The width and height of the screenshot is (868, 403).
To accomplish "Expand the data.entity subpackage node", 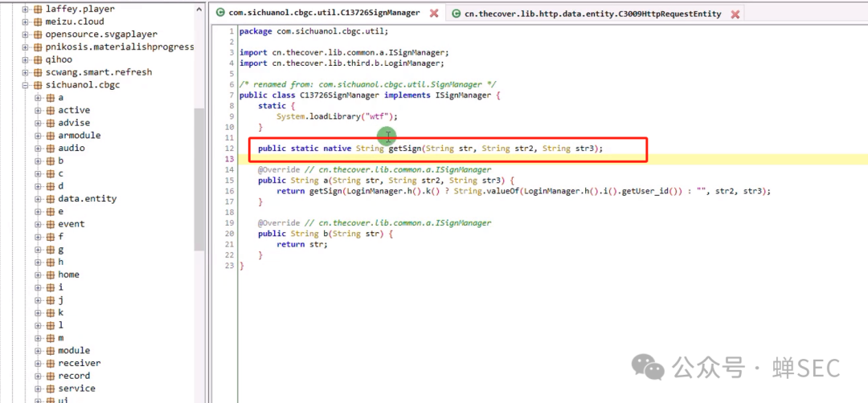I will (38, 199).
